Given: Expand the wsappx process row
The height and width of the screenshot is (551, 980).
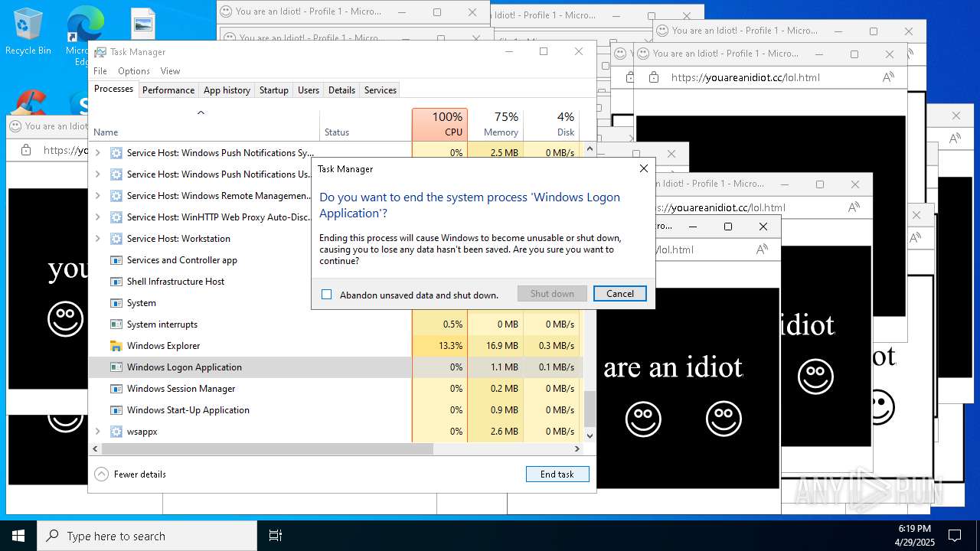Looking at the screenshot, I should coord(97,432).
